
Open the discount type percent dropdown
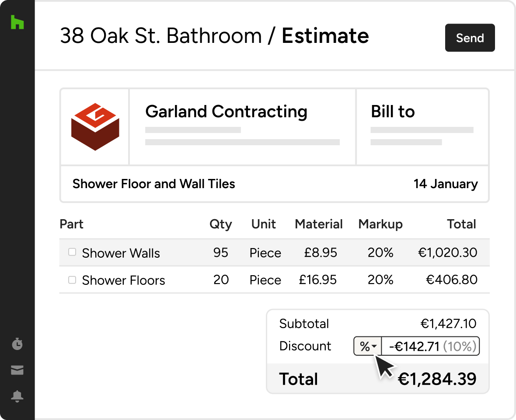coord(368,346)
